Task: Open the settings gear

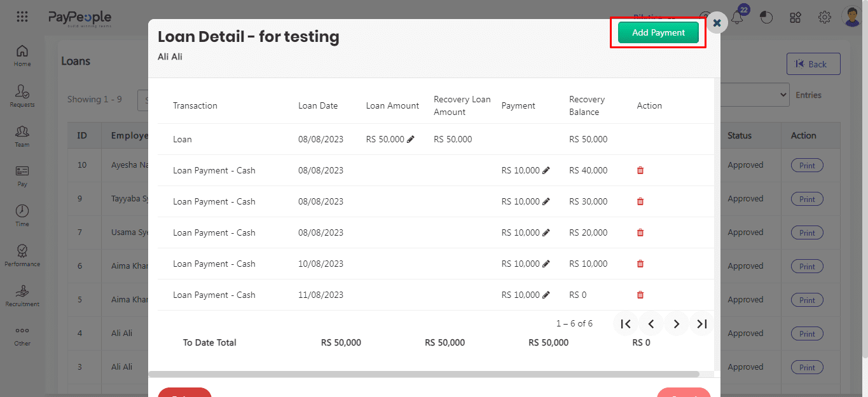Action: (x=825, y=17)
